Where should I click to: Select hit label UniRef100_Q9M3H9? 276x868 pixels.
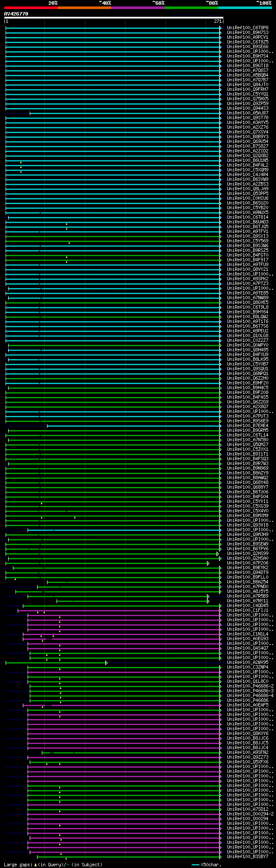pos(248,534)
